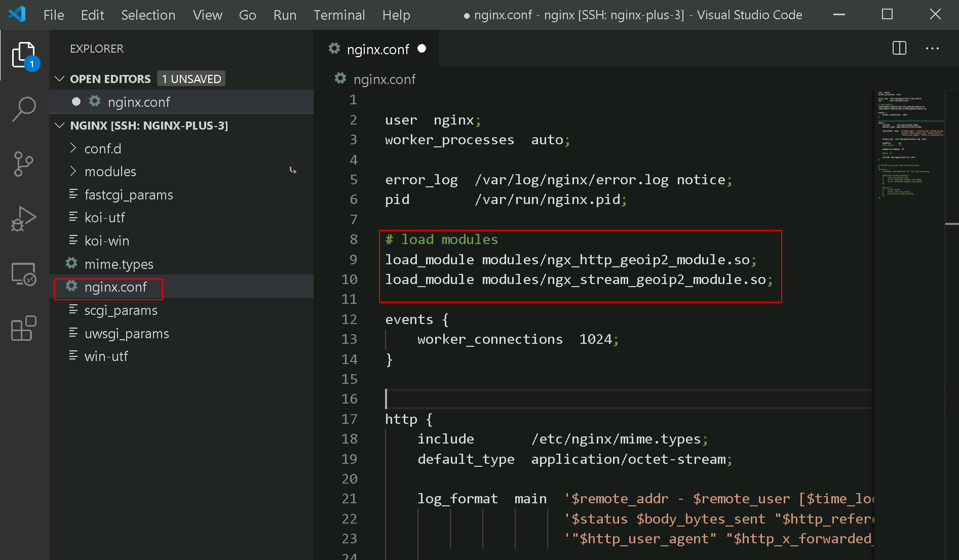Open the Extensions view icon

[24, 329]
